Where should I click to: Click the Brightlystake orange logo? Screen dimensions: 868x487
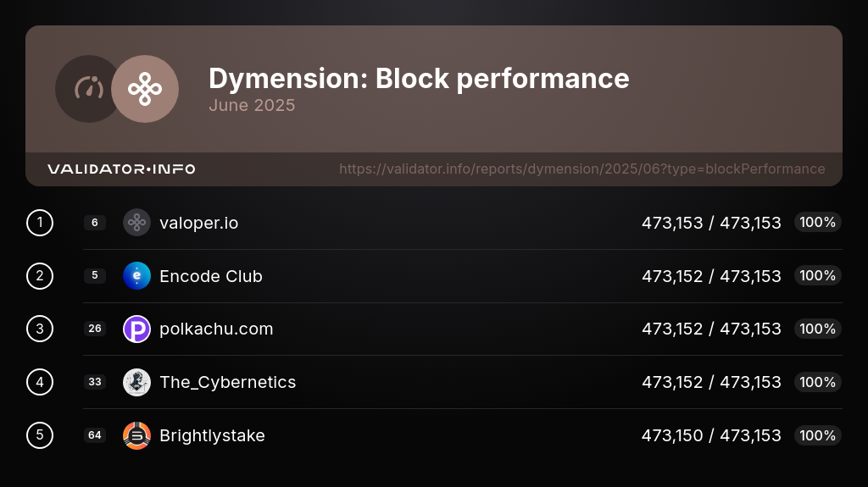point(136,435)
